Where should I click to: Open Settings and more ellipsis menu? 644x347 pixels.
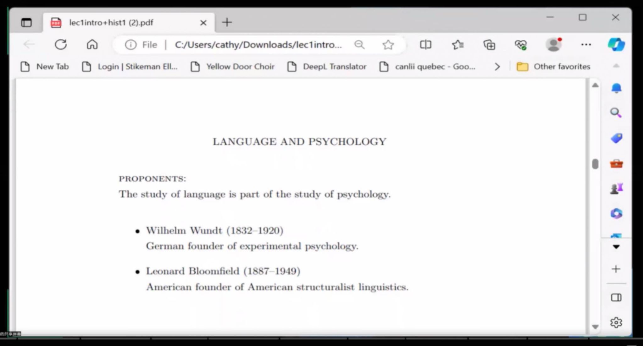[586, 45]
